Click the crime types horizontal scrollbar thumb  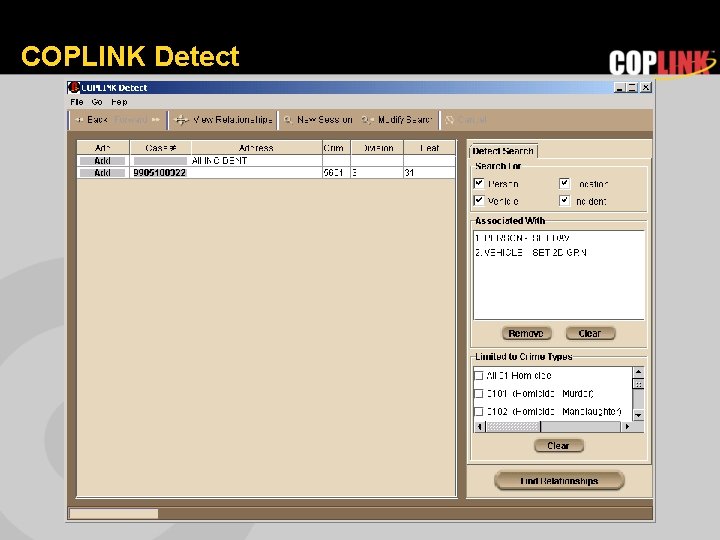click(513, 427)
